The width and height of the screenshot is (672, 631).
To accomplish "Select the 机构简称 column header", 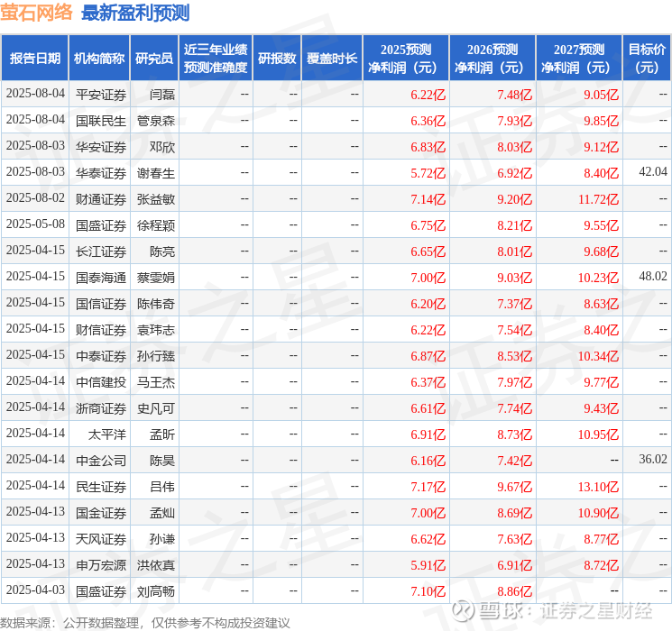I will pos(99,59).
